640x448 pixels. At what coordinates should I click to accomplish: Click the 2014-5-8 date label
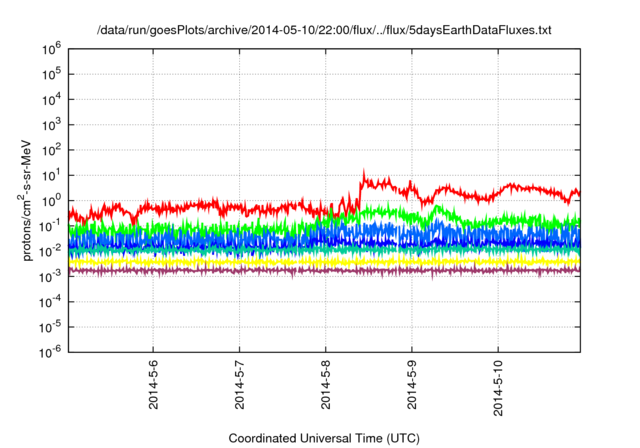click(x=326, y=385)
